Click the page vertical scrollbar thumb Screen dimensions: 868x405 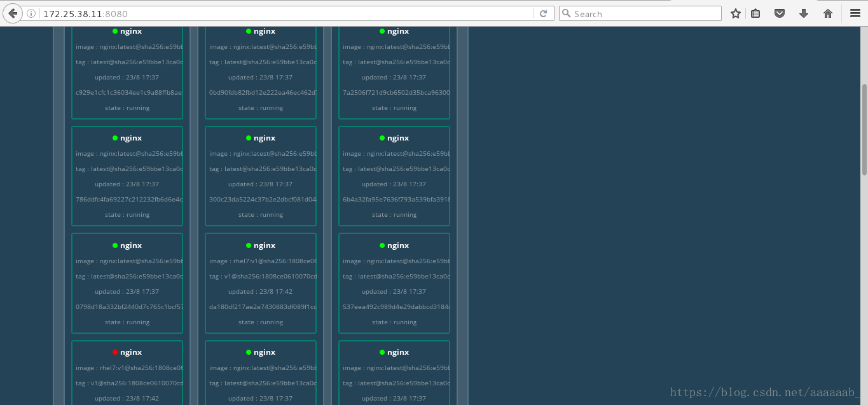click(864, 129)
